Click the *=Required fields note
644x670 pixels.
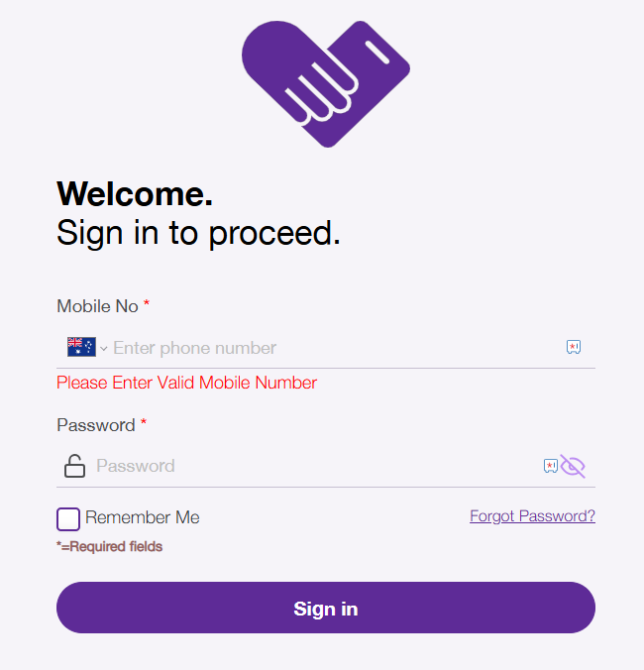point(109,546)
